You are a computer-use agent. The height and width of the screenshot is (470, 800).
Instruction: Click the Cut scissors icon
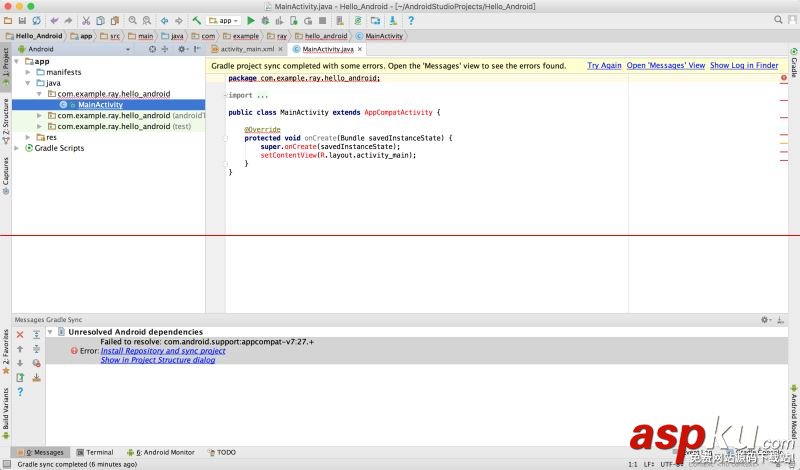click(86, 20)
